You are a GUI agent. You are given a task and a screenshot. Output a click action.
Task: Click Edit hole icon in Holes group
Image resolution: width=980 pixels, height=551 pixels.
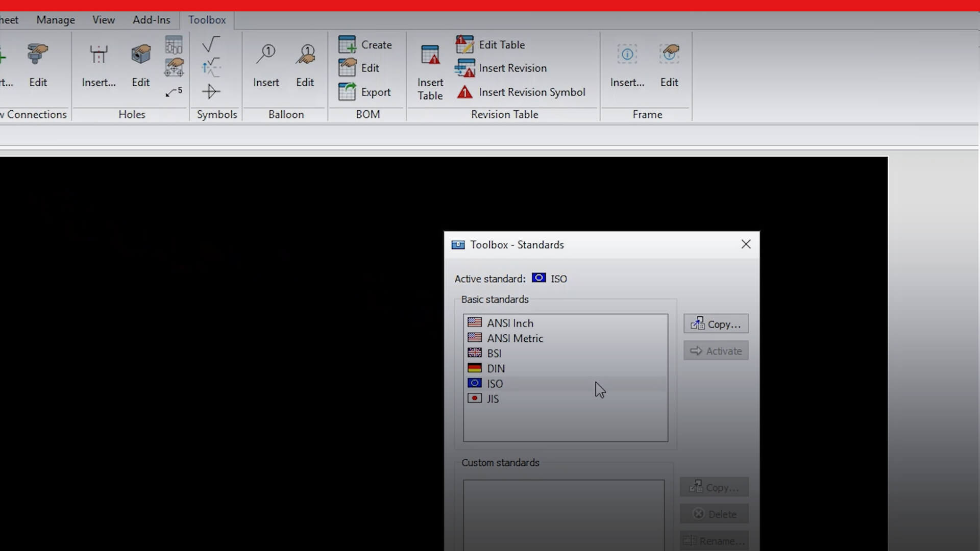coord(140,66)
